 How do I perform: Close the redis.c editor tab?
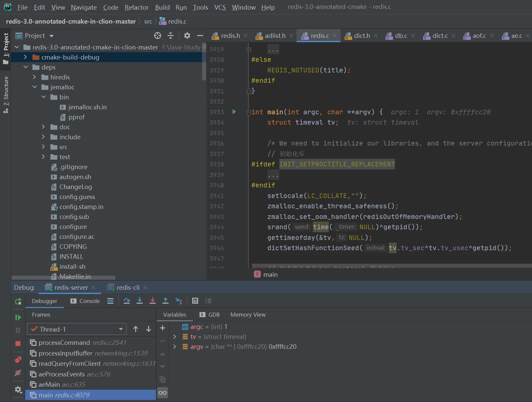335,36
